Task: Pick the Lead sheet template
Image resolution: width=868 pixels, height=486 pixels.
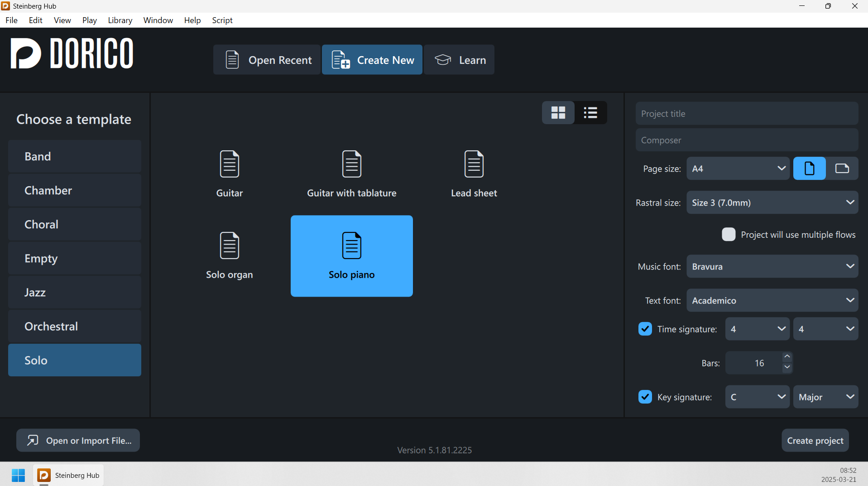Action: (474, 174)
